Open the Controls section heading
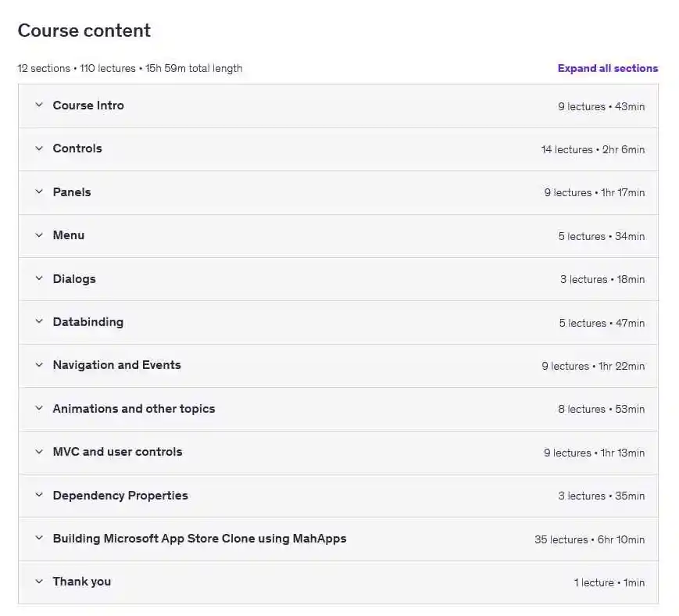Viewport: 679px width, 616px height. coord(77,149)
